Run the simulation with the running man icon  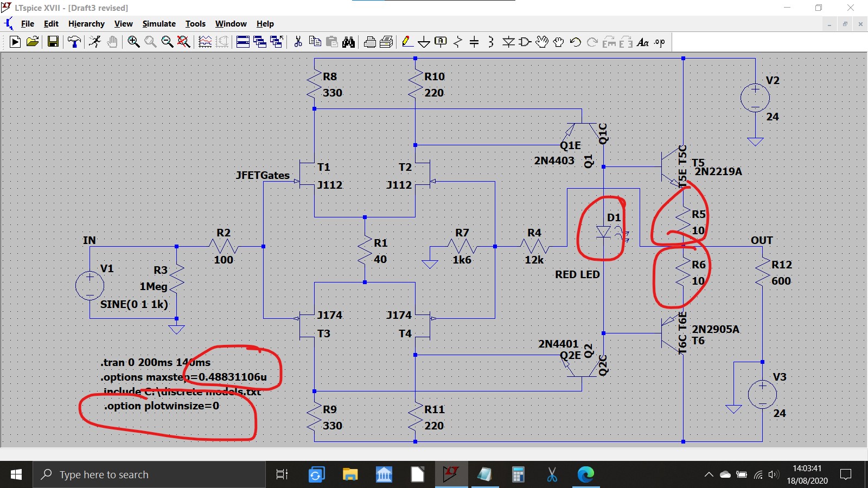pos(95,42)
